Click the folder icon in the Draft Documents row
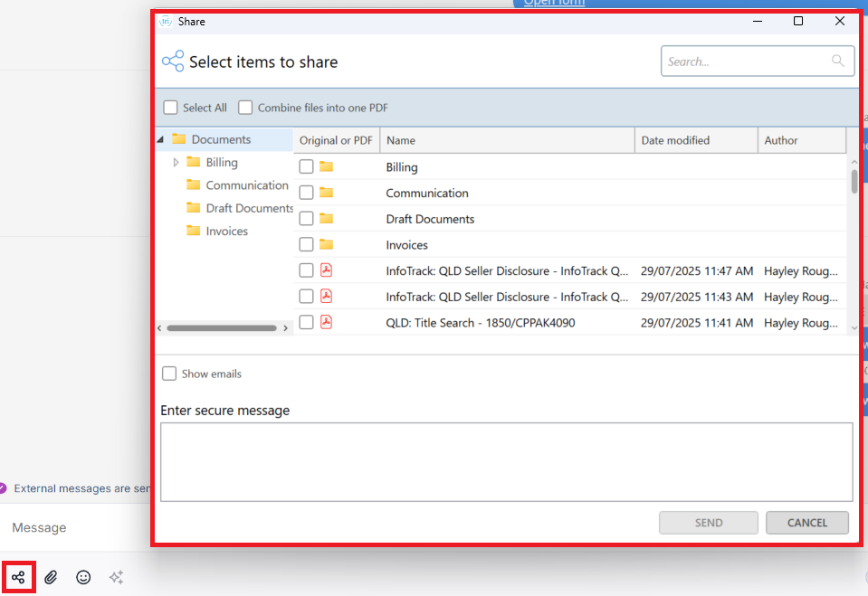Screen dimensions: 868x596 (x=327, y=219)
